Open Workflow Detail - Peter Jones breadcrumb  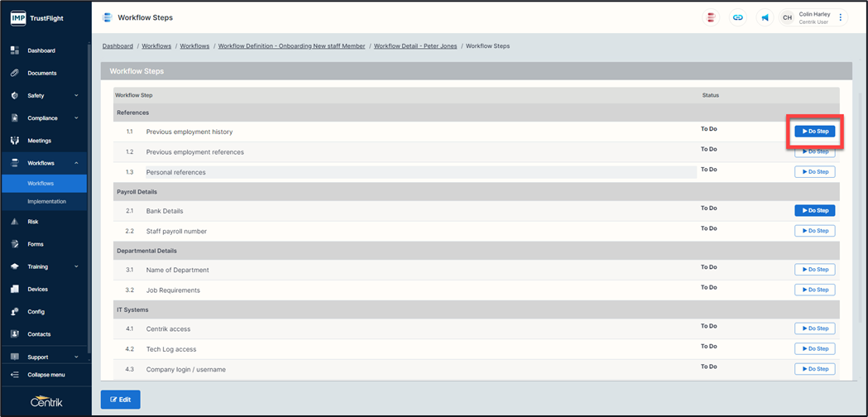(x=415, y=46)
